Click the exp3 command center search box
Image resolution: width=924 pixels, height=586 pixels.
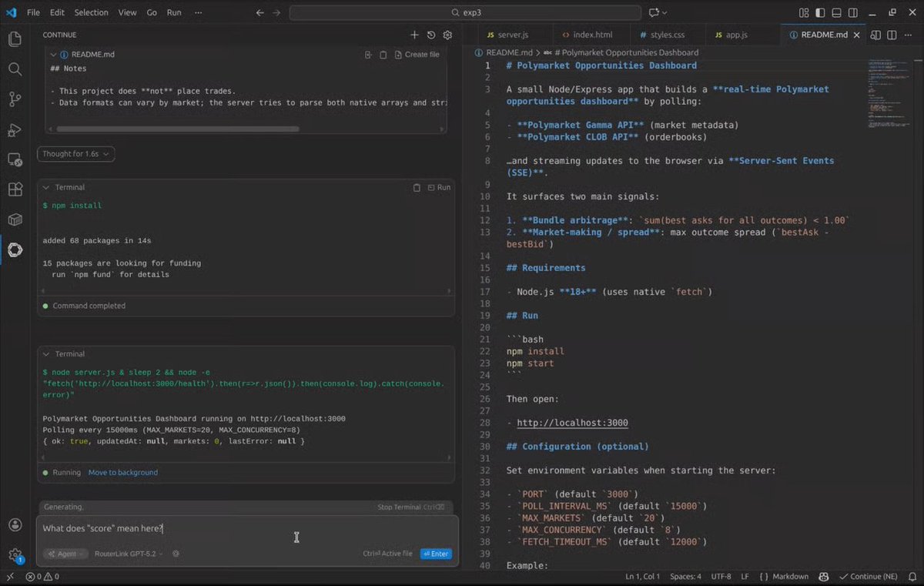465,12
